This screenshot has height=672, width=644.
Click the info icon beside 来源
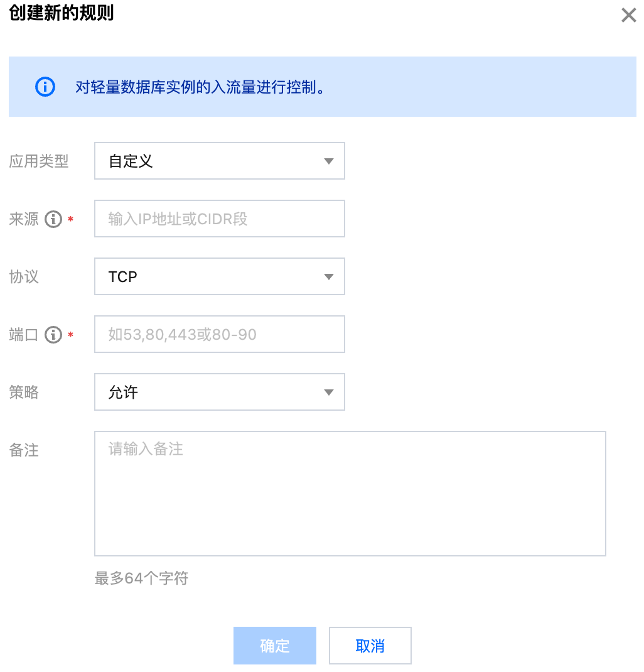[53, 219]
